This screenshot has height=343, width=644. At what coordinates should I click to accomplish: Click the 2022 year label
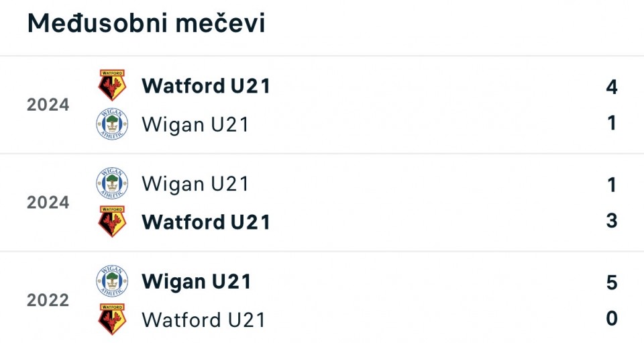(48, 300)
